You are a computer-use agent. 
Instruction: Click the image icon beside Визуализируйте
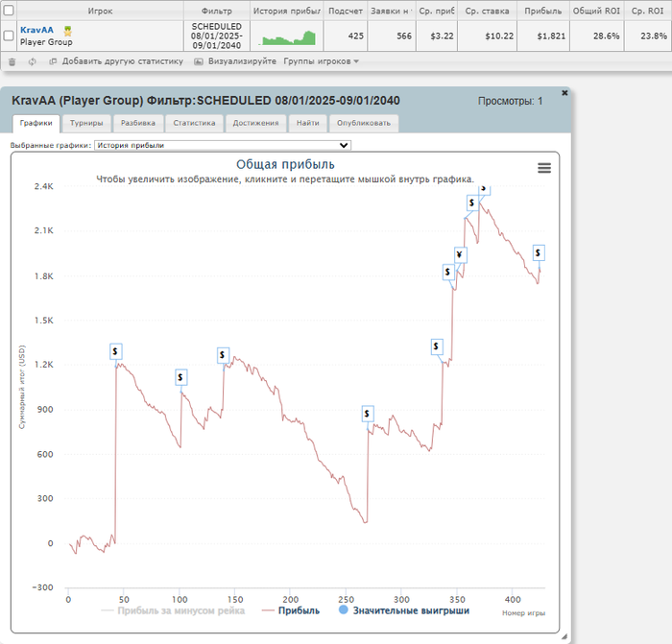[x=199, y=61]
